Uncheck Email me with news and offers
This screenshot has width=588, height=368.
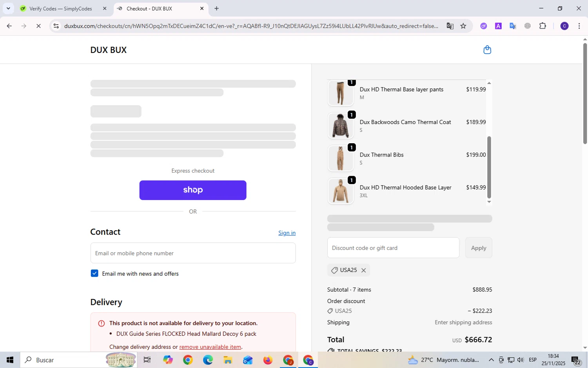(94, 273)
